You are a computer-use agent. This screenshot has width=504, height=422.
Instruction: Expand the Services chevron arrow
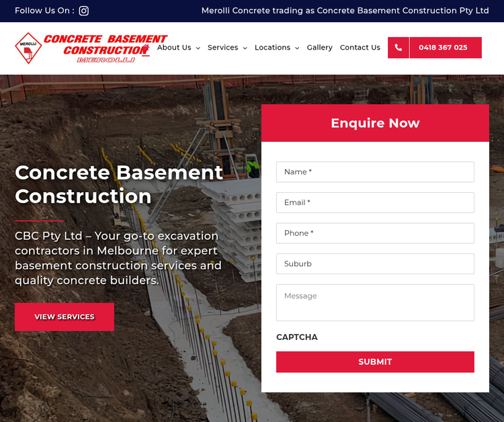(x=245, y=48)
